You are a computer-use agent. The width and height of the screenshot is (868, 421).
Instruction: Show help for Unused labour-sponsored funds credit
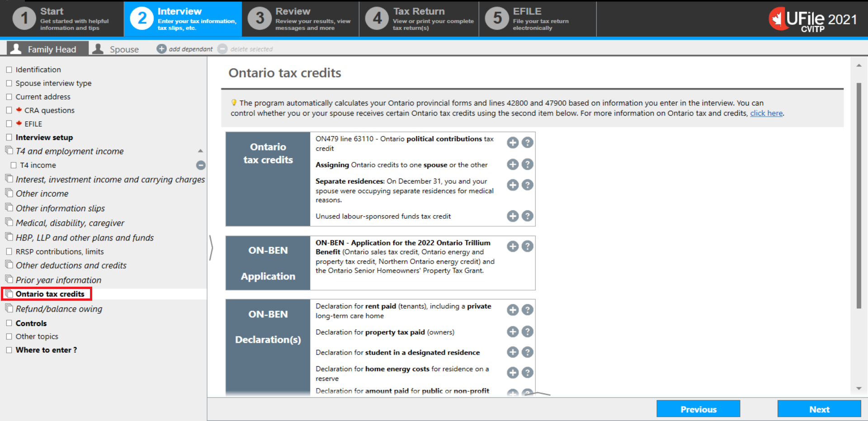tap(527, 216)
